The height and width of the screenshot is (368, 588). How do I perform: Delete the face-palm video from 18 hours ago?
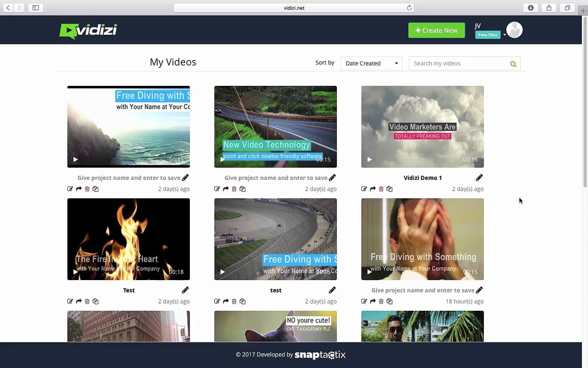[x=381, y=301]
